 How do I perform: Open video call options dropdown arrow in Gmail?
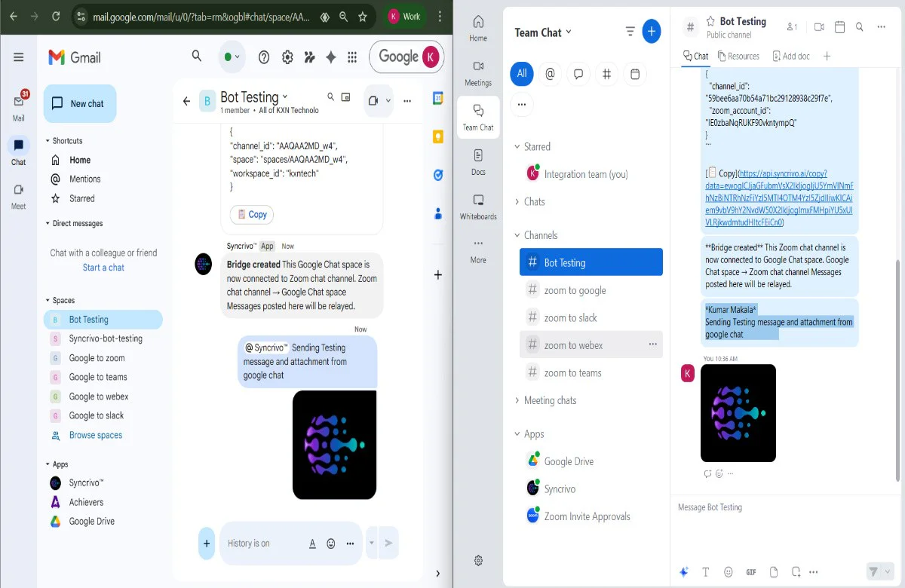tap(388, 100)
